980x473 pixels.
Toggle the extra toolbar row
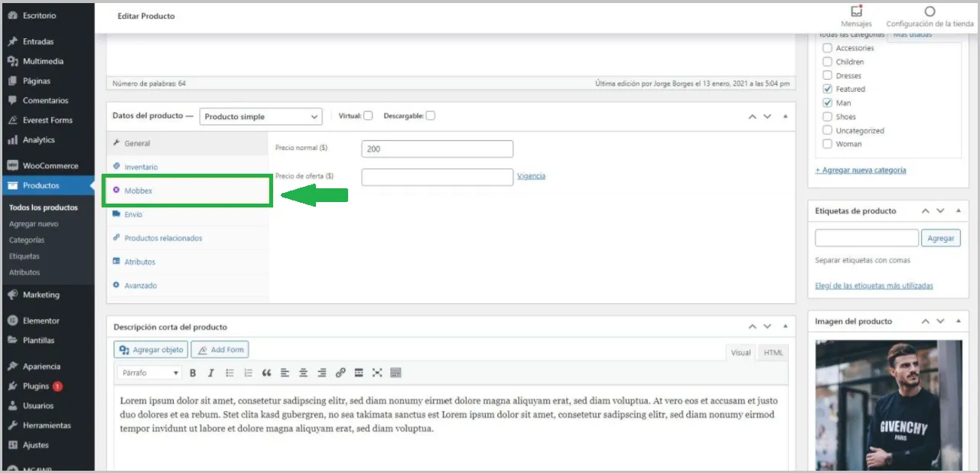[396, 373]
